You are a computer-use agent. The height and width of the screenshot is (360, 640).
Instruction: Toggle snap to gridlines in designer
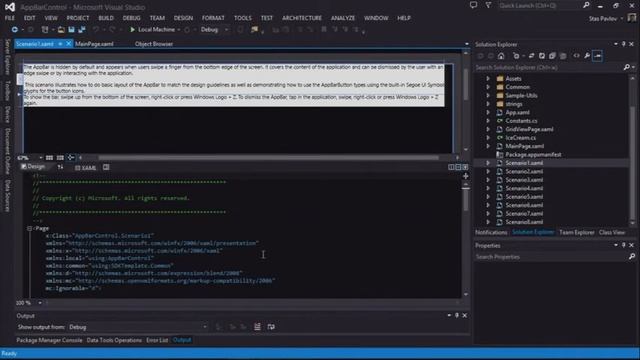click(x=60, y=158)
